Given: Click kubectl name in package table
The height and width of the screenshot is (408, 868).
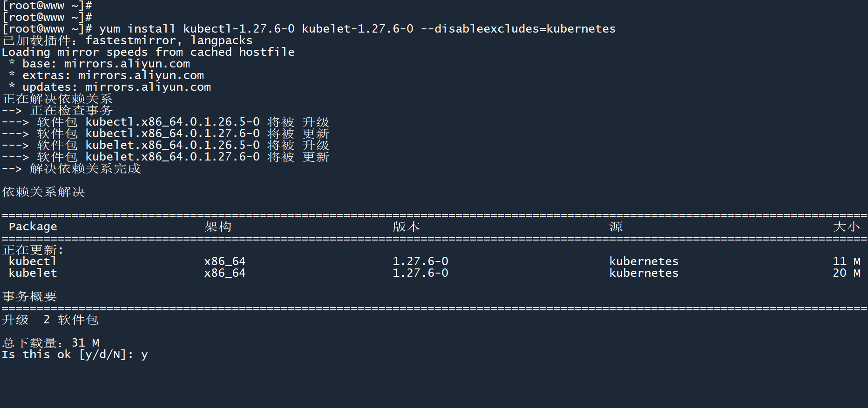Looking at the screenshot, I should pyautogui.click(x=33, y=261).
